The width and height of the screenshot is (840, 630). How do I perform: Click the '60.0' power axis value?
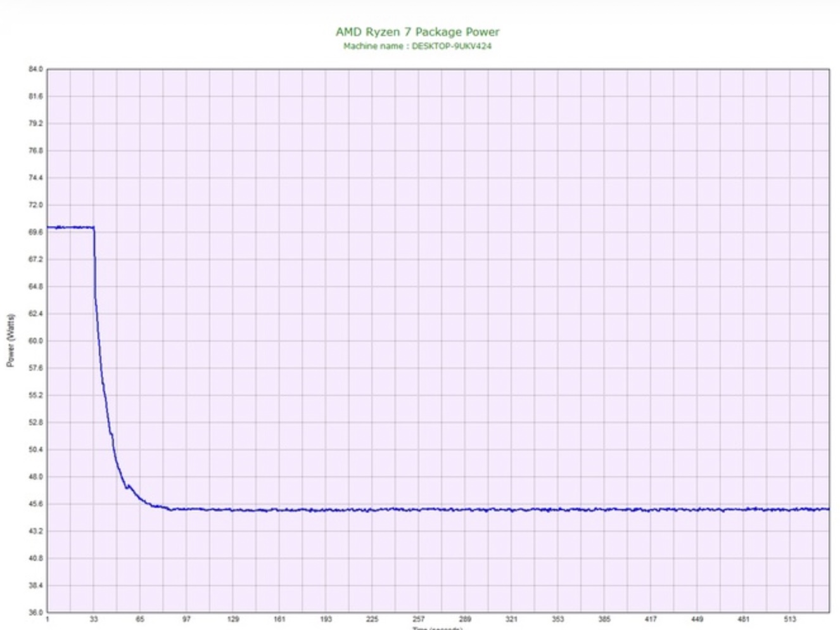pos(35,341)
